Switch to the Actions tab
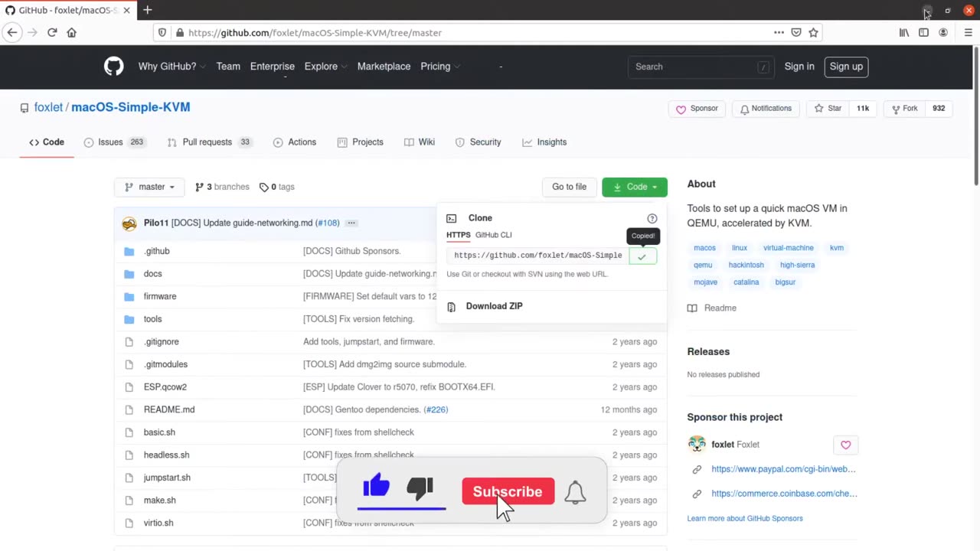The height and width of the screenshot is (551, 980). [295, 142]
